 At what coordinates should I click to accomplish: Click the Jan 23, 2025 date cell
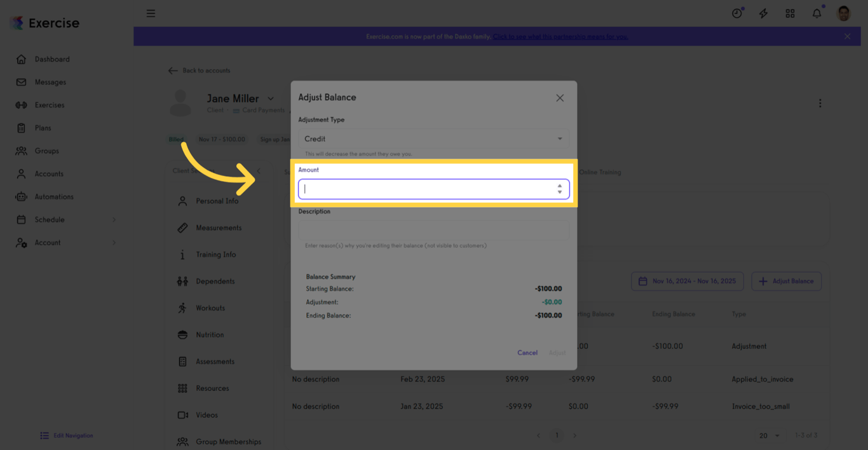pos(422,406)
